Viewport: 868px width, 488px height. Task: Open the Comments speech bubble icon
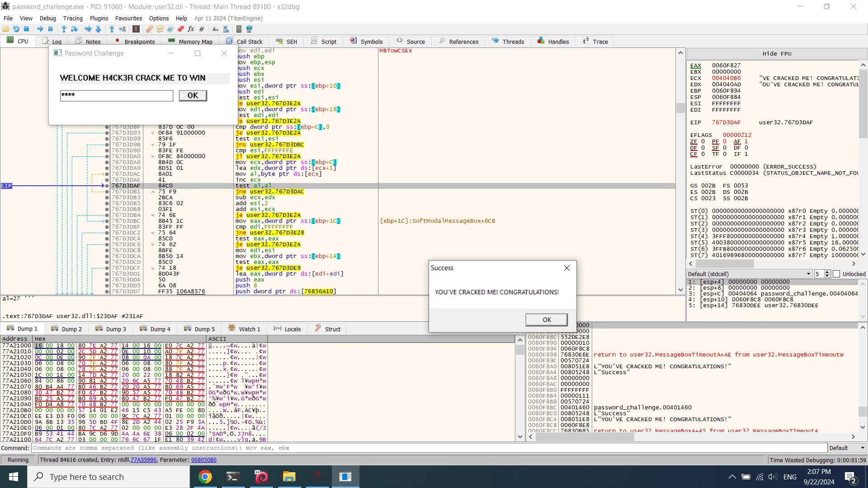click(160, 29)
